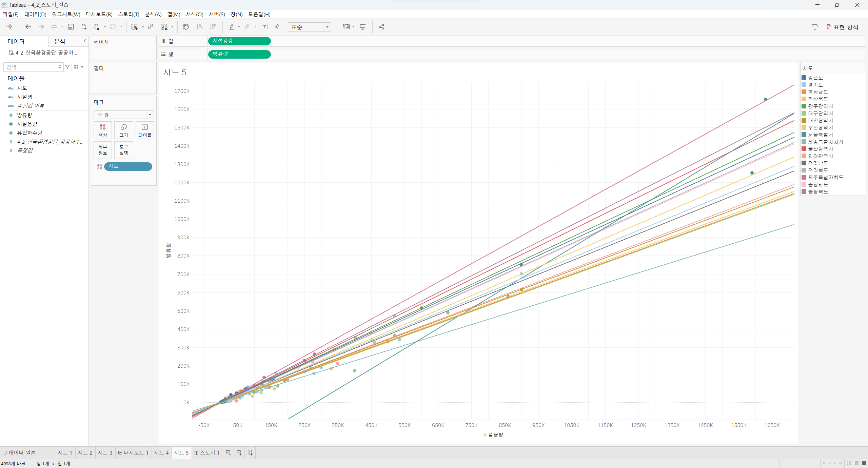Expand the 원 mark type dropdown
The width and height of the screenshot is (868, 468).
click(x=150, y=115)
